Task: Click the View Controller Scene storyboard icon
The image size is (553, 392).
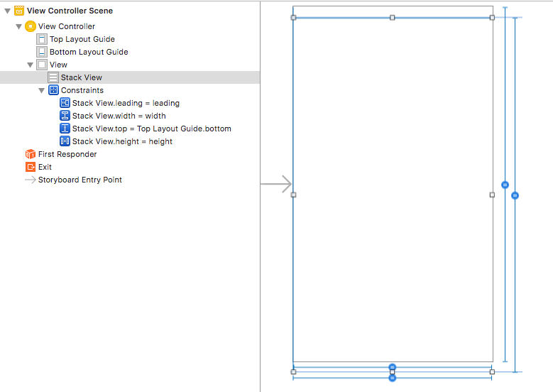Action: [19, 11]
